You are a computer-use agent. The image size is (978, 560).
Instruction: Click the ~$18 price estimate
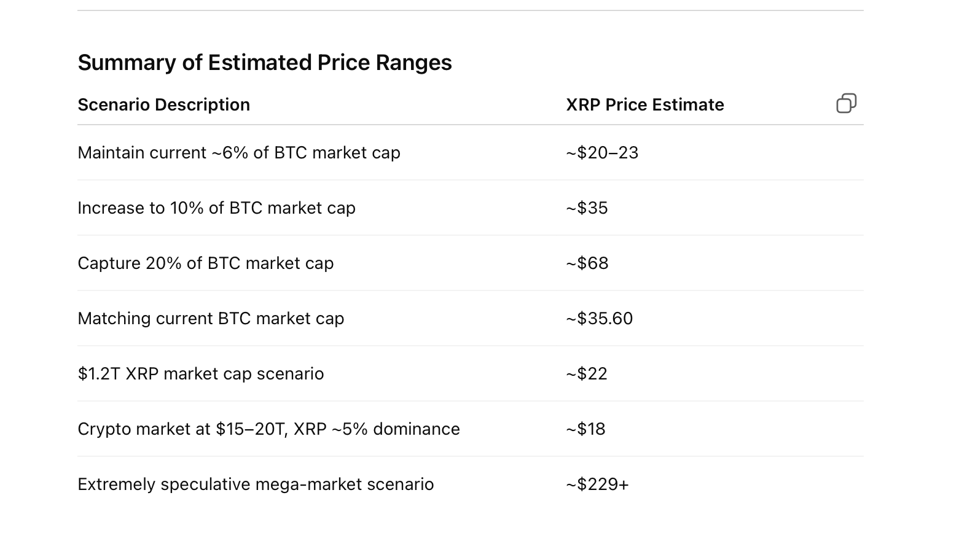[x=585, y=429]
